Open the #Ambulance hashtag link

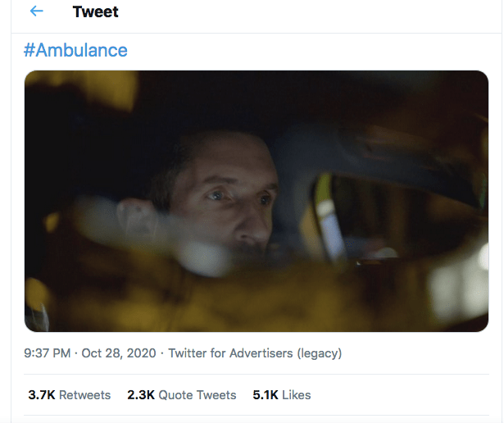[75, 50]
